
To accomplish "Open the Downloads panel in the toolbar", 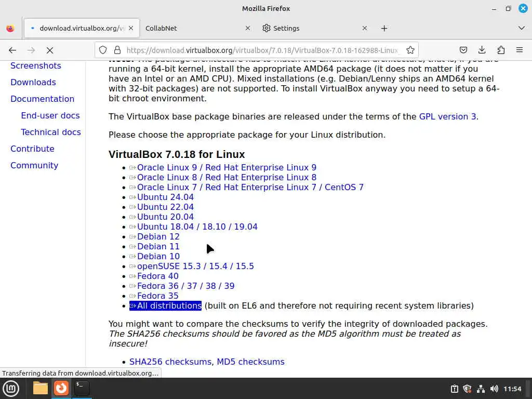I will [x=482, y=50].
